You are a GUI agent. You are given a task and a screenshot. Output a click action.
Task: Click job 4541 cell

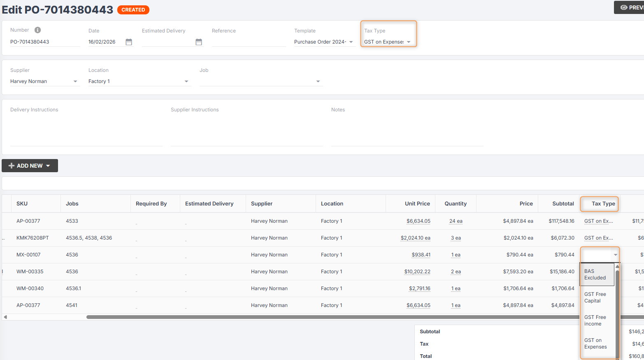tap(72, 305)
